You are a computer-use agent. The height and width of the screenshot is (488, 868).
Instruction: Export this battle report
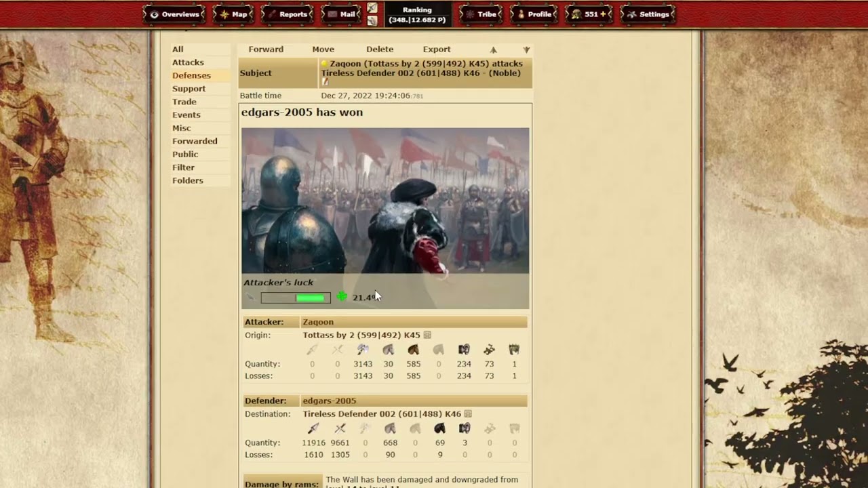point(437,49)
